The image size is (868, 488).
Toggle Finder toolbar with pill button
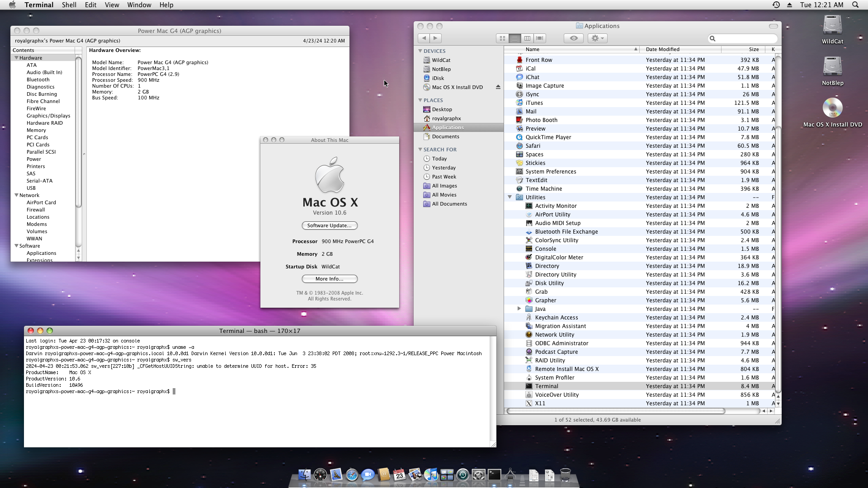[773, 26]
